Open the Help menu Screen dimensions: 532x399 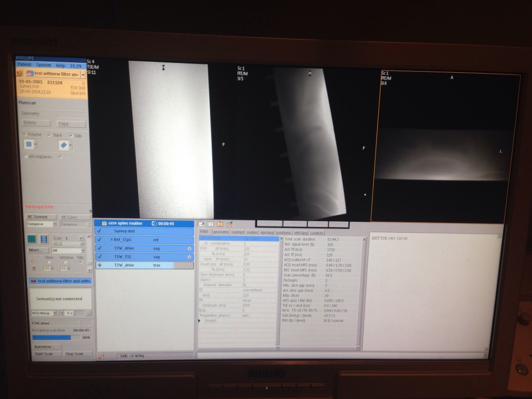pyautogui.click(x=60, y=65)
